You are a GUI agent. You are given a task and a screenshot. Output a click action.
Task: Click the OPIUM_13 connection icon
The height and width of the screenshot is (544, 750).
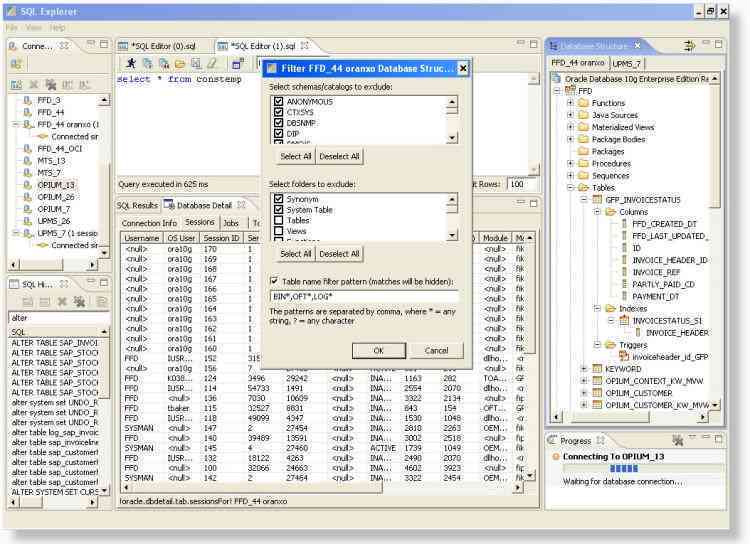pyautogui.click(x=28, y=185)
